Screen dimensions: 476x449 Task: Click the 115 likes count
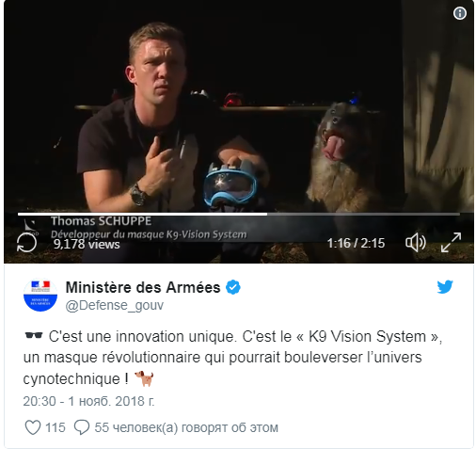[56, 427]
